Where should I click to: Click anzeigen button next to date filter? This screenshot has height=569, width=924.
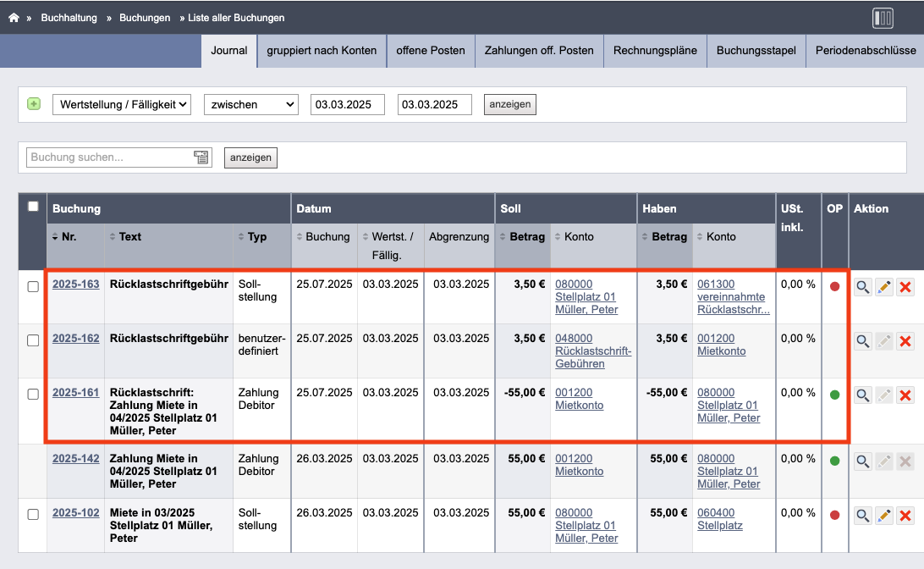509,104
